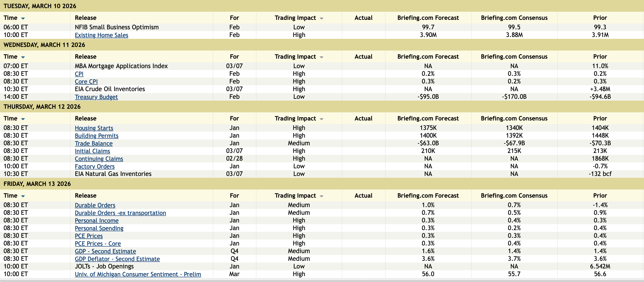Click Trading Impact sort arrow under Tuesday March 10
This screenshot has width=644, height=282.
coord(322,18)
